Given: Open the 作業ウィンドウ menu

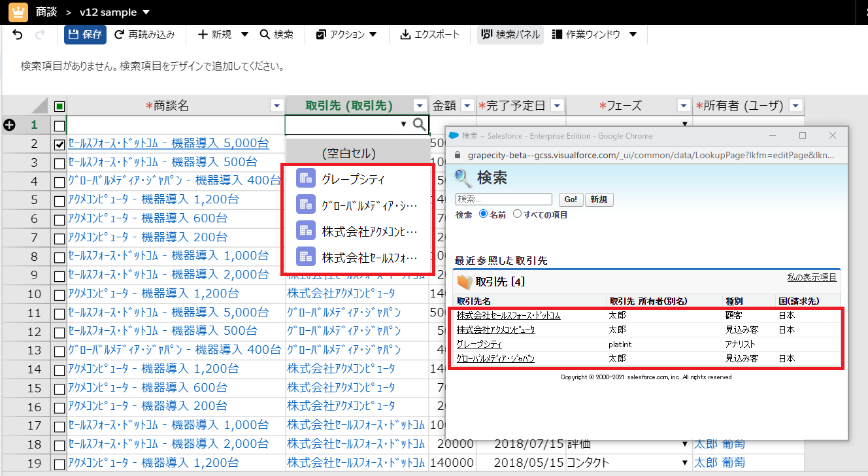Looking at the screenshot, I should [593, 35].
